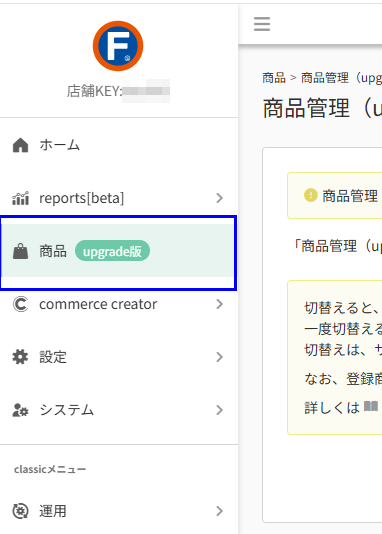
Task: Expand the 運用 menu chevron
Action: [220, 511]
